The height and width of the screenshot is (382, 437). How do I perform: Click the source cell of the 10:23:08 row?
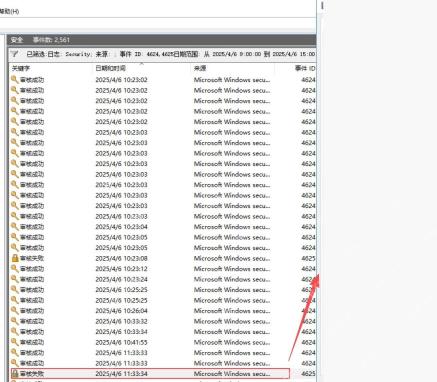(232, 258)
